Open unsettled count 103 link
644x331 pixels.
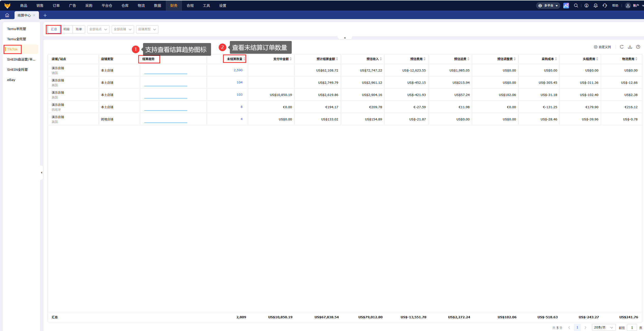click(240, 95)
